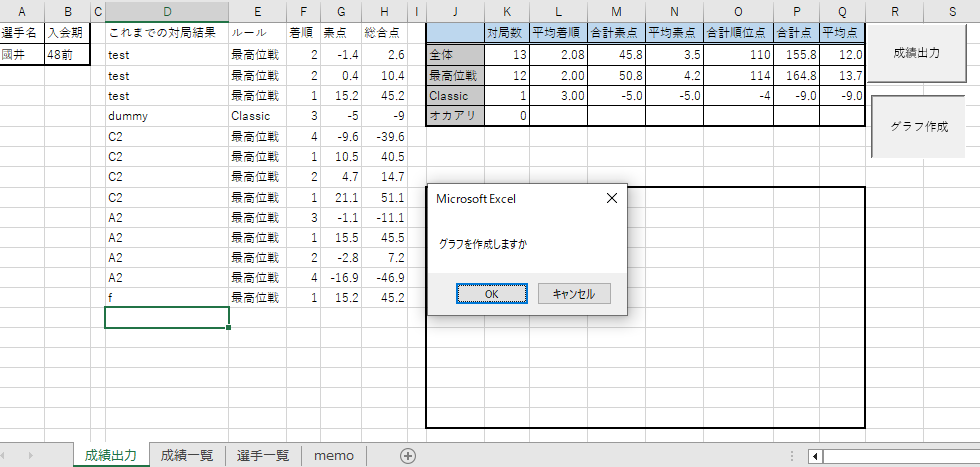Viewport: 980px width, 467px height.
Task: Select column A header
Action: tap(22, 11)
